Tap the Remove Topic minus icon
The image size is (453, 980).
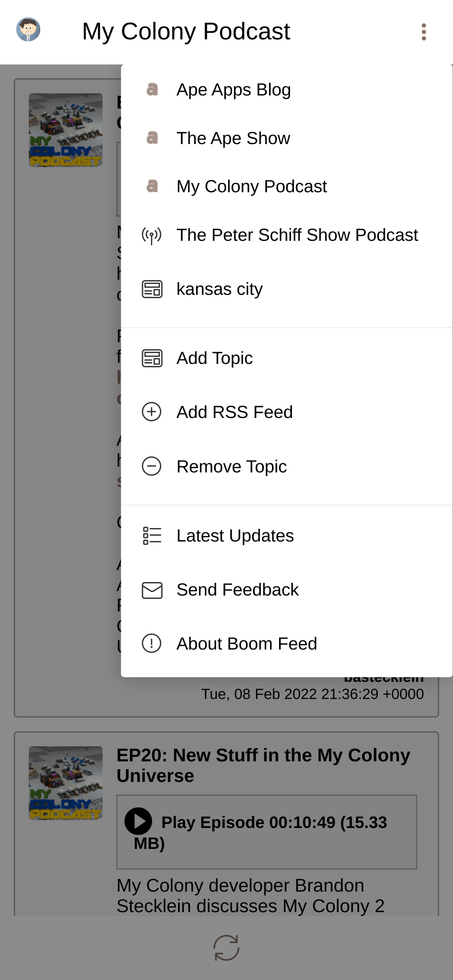(152, 466)
